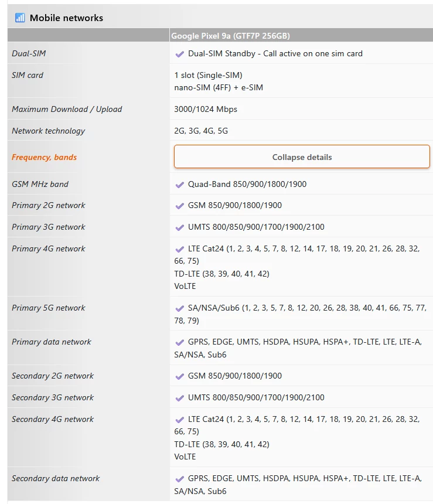Click the 3000/1024 Mbps value

coord(206,109)
